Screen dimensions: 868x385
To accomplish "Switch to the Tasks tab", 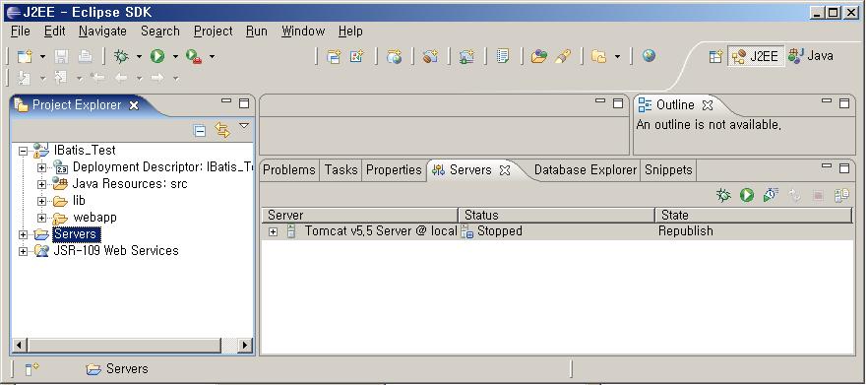I will tap(341, 170).
